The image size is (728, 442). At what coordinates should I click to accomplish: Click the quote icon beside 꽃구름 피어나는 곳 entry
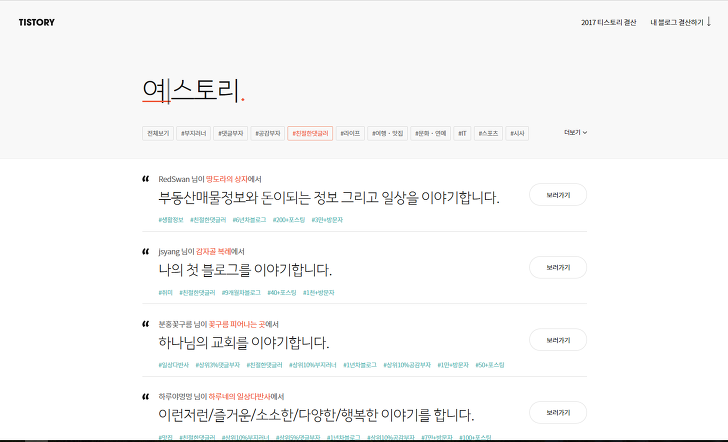point(145,324)
